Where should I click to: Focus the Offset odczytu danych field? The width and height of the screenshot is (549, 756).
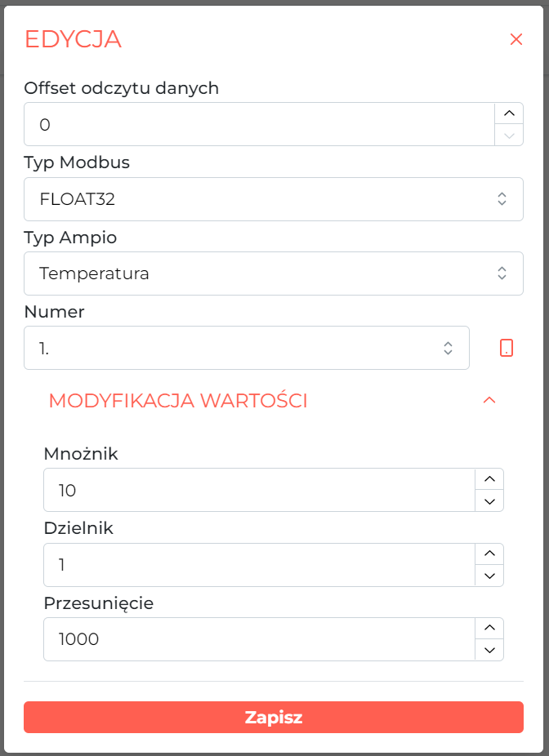click(x=260, y=124)
